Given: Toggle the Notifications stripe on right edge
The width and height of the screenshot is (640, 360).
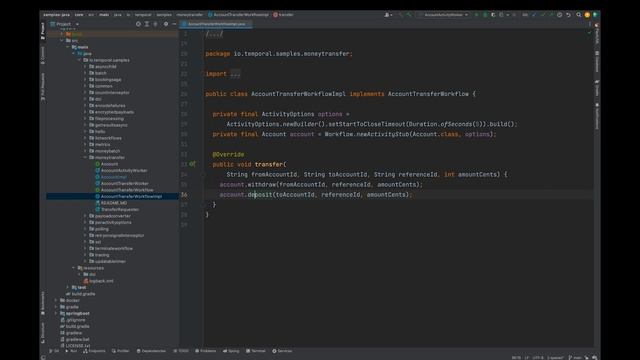Looking at the screenshot, I should [597, 116].
